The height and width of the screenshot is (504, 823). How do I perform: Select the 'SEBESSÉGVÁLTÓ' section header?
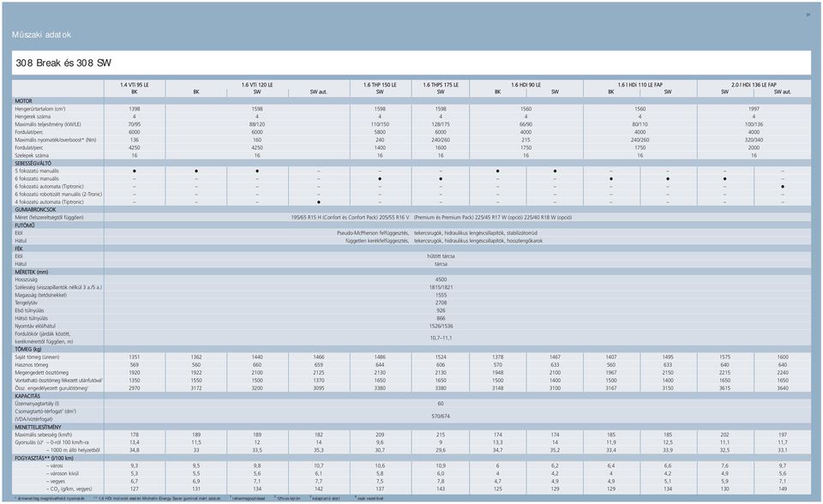tap(33, 163)
